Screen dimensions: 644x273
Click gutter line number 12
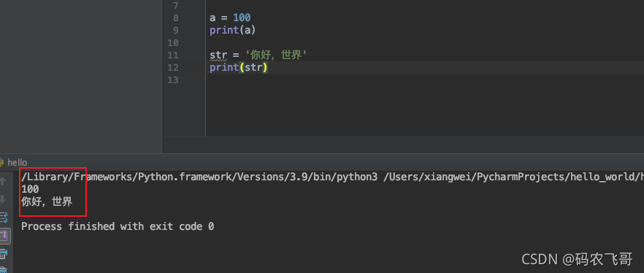(173, 67)
